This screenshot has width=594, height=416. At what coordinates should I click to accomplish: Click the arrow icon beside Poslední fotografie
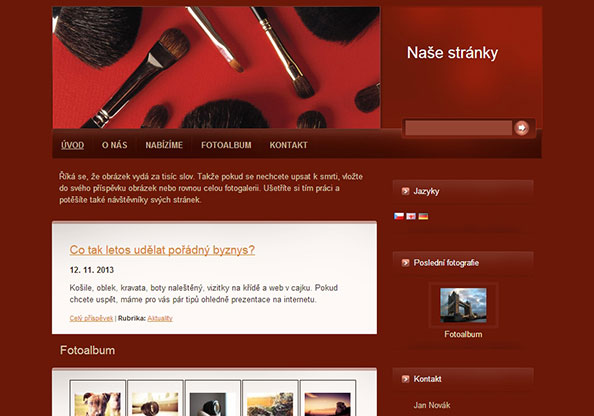tap(405, 263)
